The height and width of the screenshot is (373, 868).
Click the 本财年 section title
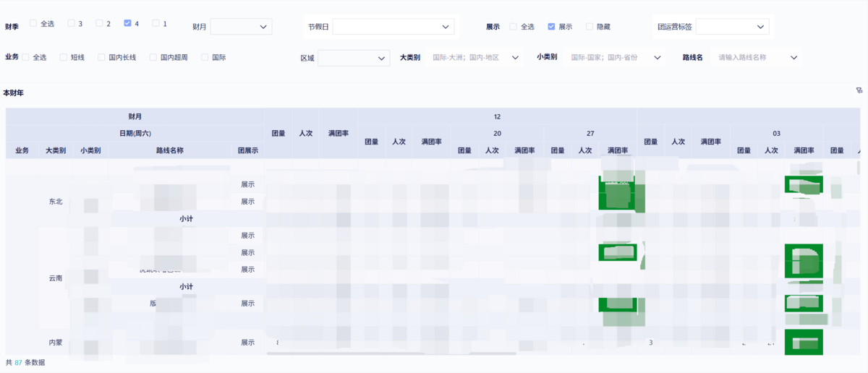tap(14, 93)
